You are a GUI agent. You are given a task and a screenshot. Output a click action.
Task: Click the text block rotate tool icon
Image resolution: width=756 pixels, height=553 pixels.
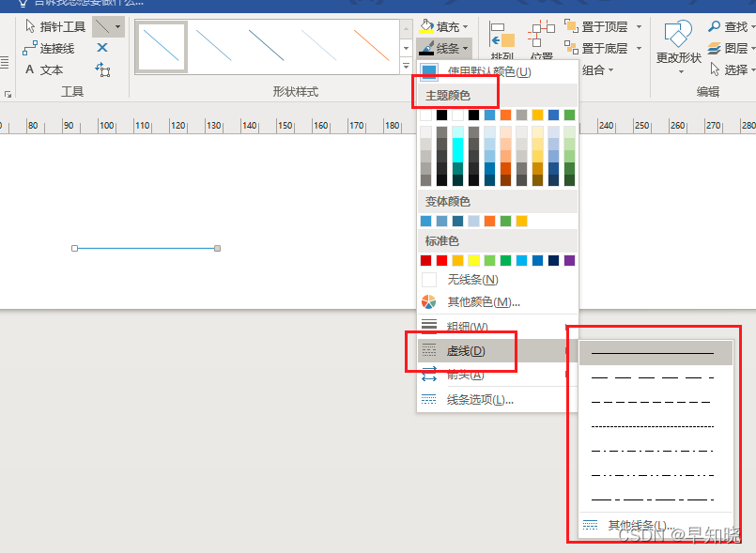pyautogui.click(x=102, y=69)
